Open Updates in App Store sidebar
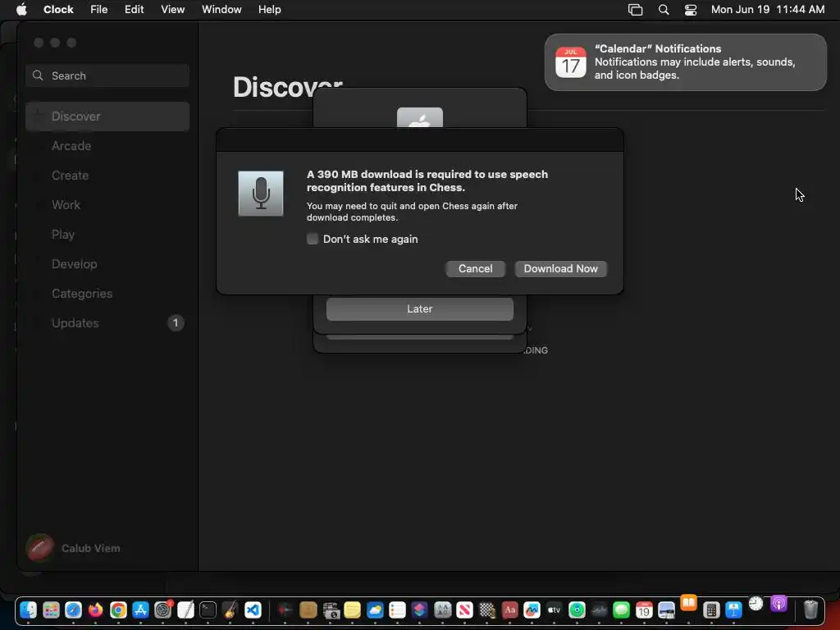The height and width of the screenshot is (630, 840). click(x=107, y=323)
